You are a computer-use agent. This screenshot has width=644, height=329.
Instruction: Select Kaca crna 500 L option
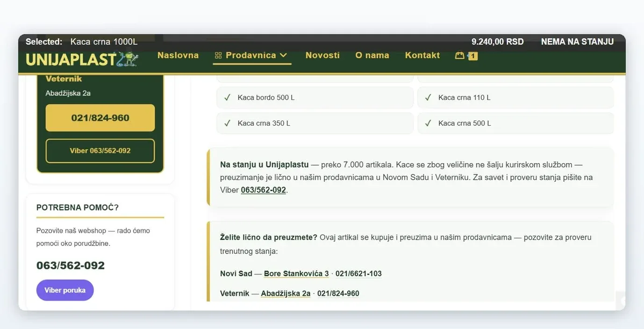(x=515, y=123)
